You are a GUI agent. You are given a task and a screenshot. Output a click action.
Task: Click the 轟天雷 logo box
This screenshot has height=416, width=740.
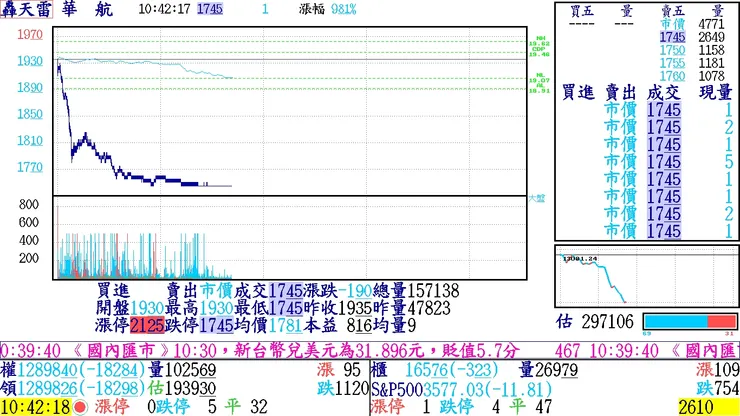pos(26,9)
